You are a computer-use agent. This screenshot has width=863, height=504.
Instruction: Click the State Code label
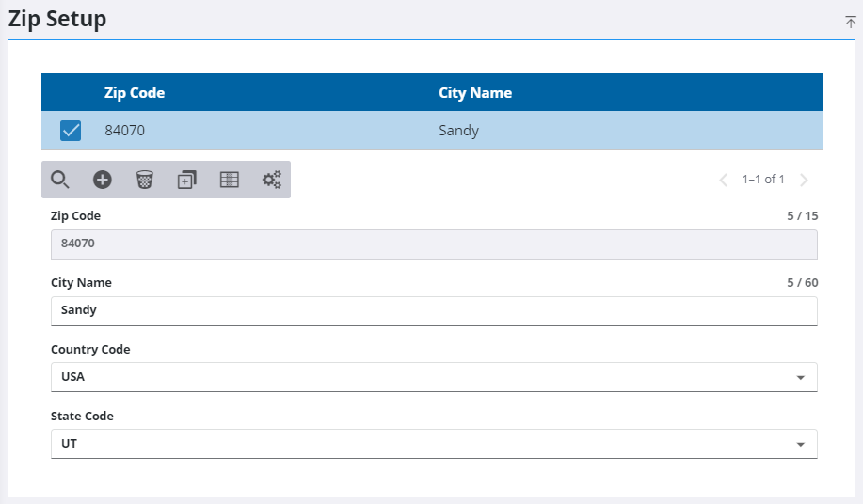(82, 416)
